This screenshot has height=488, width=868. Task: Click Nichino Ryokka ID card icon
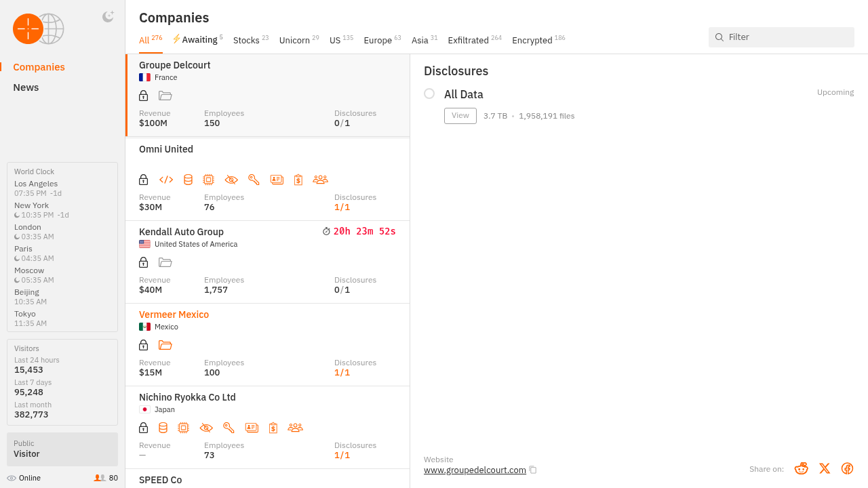[252, 428]
